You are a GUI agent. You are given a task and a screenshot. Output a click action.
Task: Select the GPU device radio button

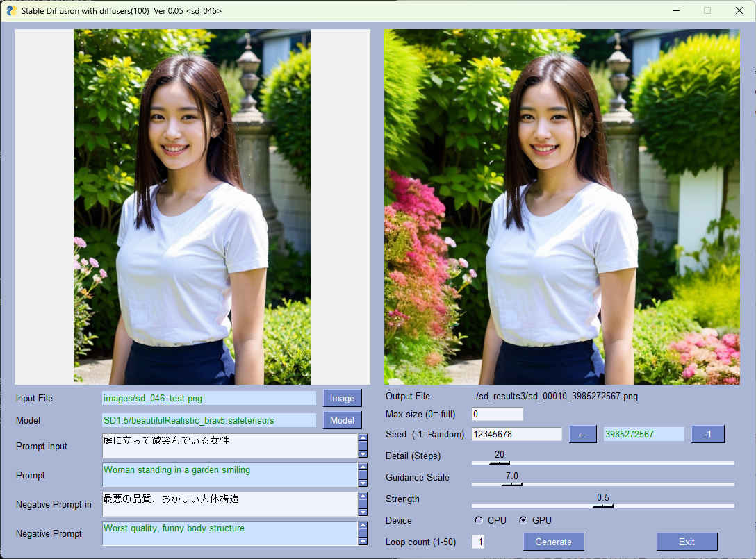[523, 520]
